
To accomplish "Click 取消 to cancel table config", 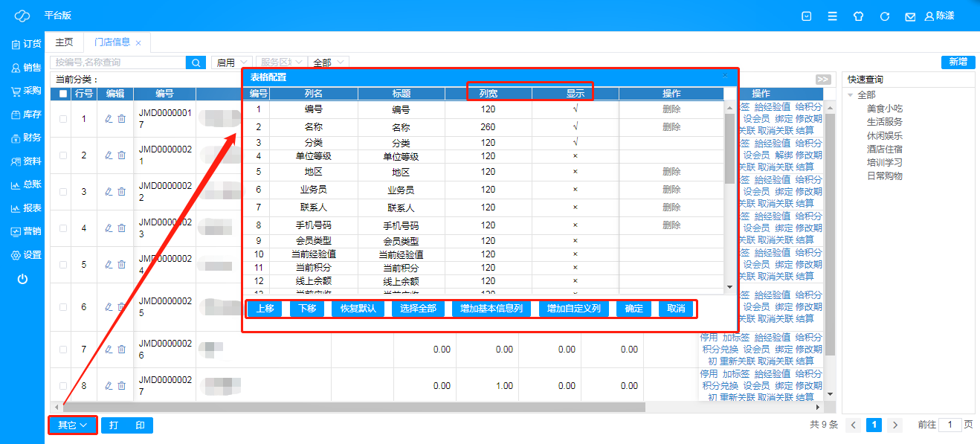I will 676,309.
